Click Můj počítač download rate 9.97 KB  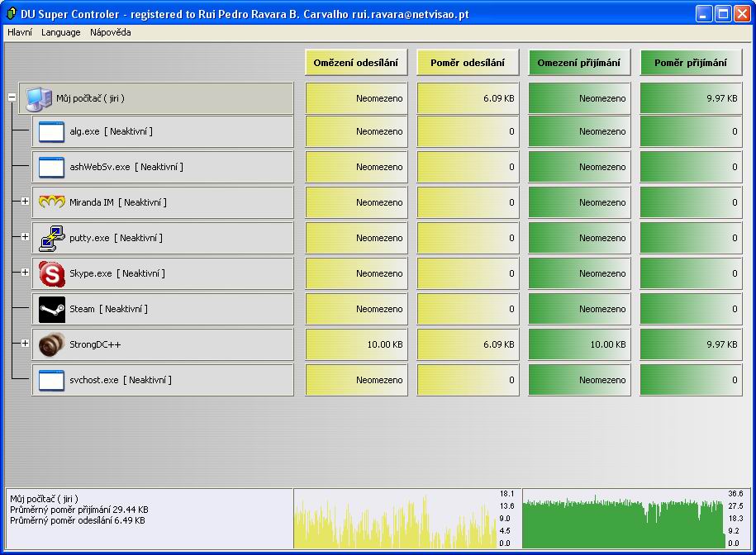[691, 98]
